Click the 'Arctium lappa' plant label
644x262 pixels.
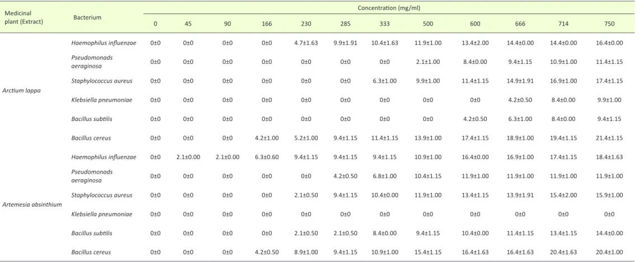(22, 90)
